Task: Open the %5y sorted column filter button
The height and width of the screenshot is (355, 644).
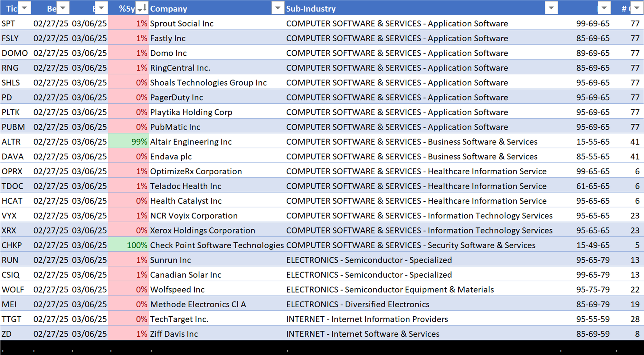Action: click(142, 8)
